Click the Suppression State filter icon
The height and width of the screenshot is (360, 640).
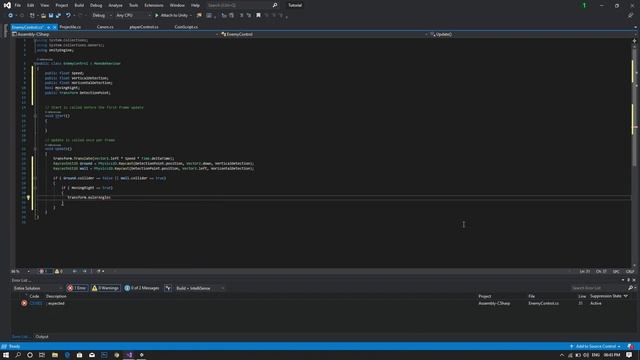tap(626, 296)
